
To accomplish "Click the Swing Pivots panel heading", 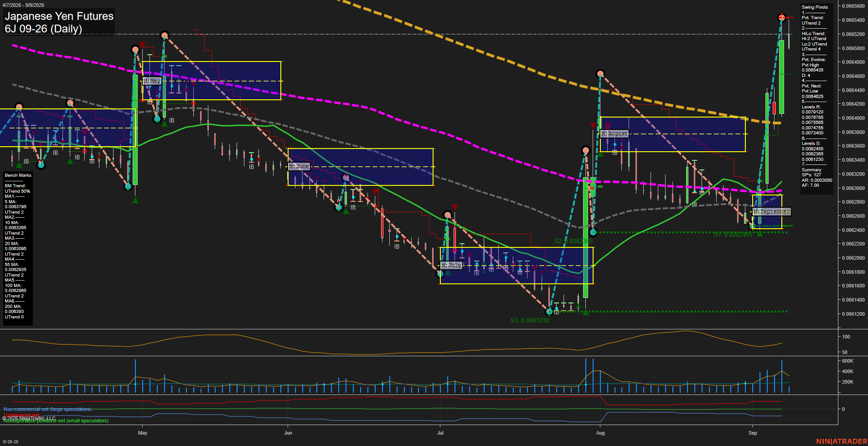I will (815, 7).
